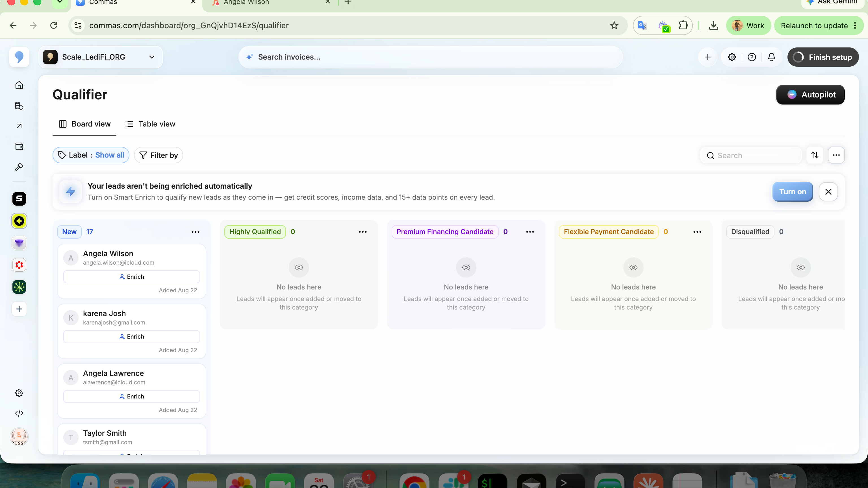This screenshot has height=488, width=868.
Task: Open the help question mark icon
Action: 752,57
